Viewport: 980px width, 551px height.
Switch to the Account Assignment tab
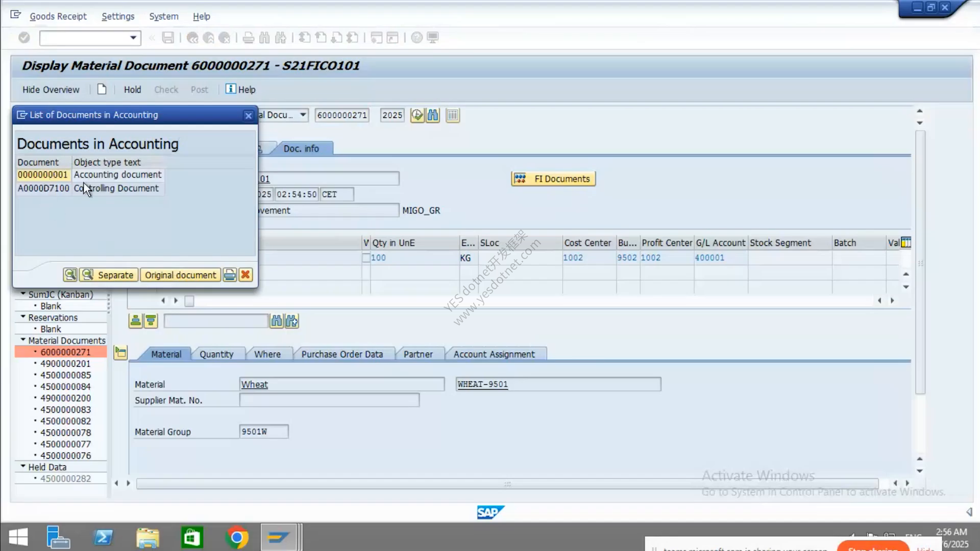(494, 354)
